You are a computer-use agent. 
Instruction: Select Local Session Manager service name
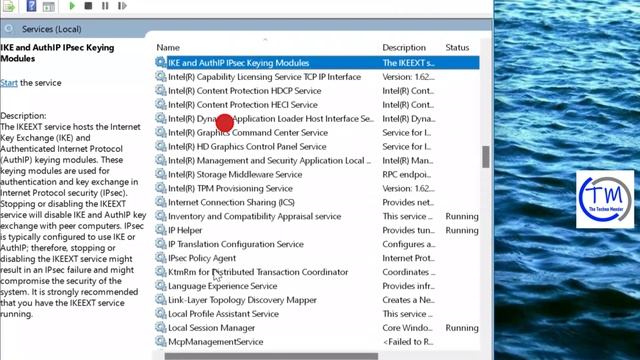point(211,328)
